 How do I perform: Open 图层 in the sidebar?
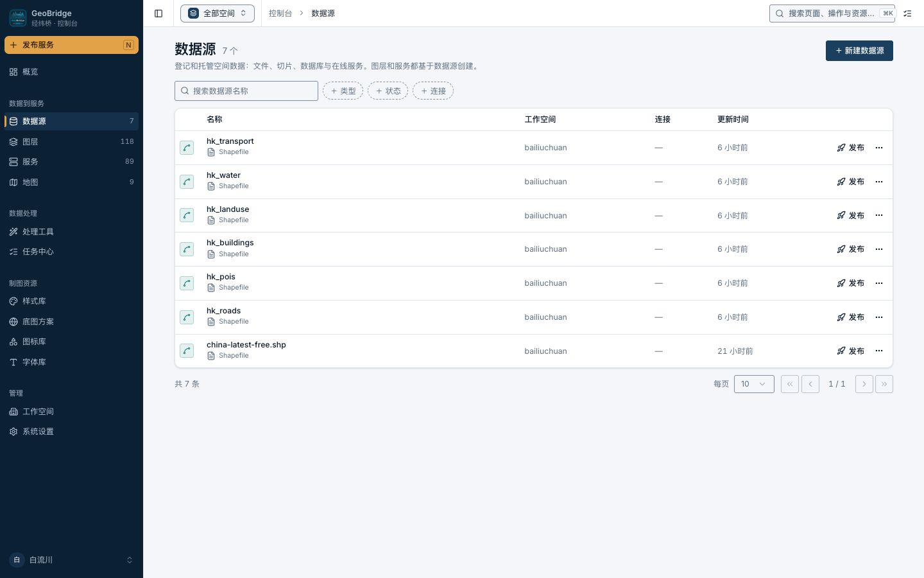pyautogui.click(x=71, y=142)
